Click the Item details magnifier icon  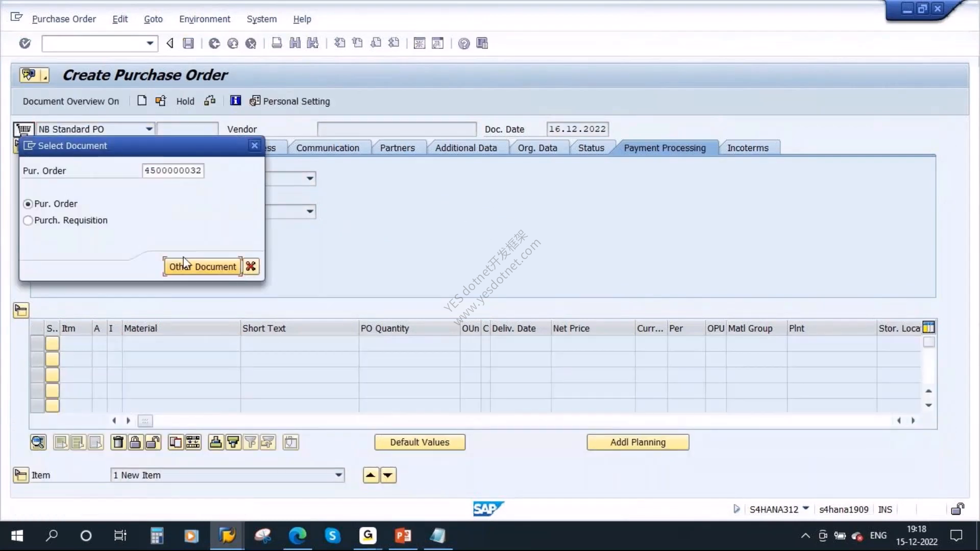point(38,442)
